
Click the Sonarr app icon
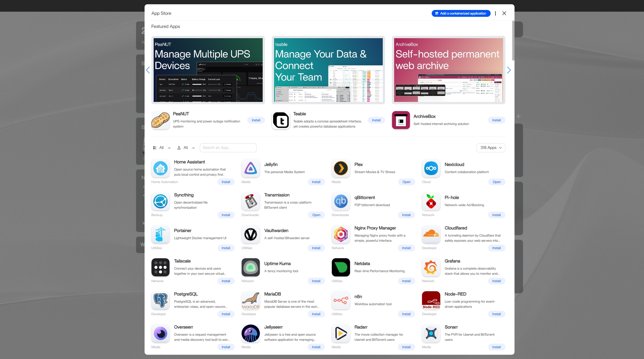point(431,333)
